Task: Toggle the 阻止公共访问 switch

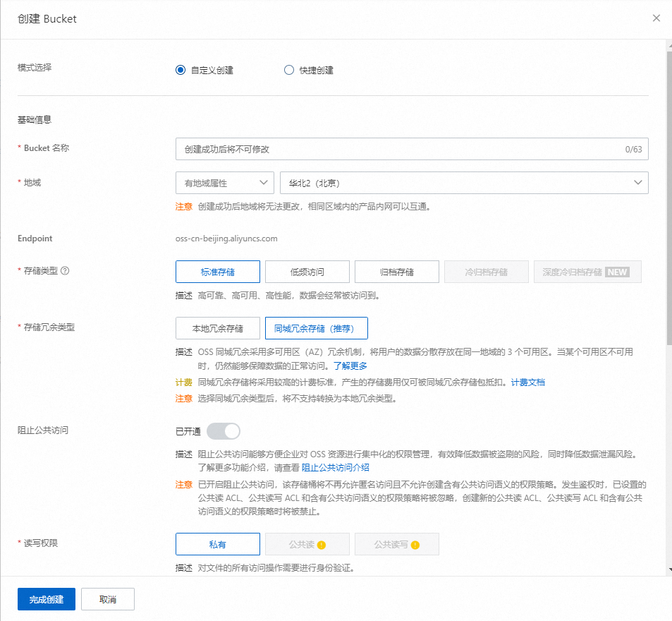Action: point(224,431)
